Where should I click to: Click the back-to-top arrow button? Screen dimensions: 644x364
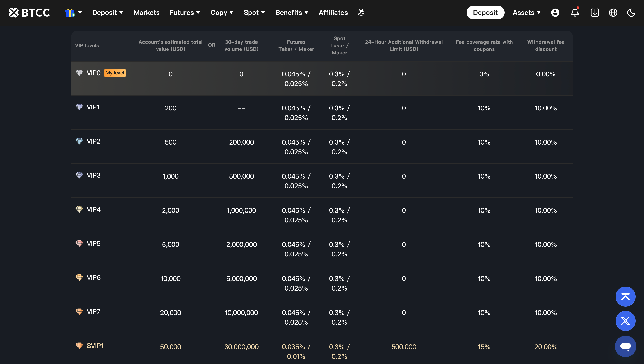pos(626,296)
